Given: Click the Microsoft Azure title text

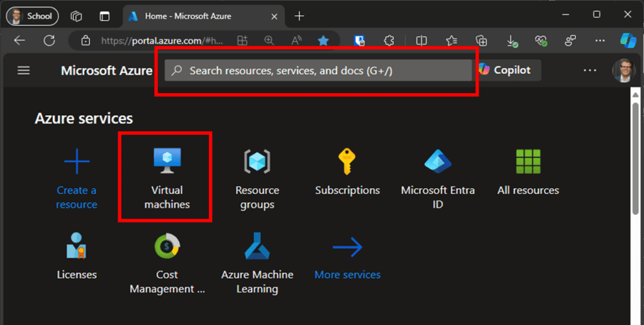Looking at the screenshot, I should pos(107,70).
